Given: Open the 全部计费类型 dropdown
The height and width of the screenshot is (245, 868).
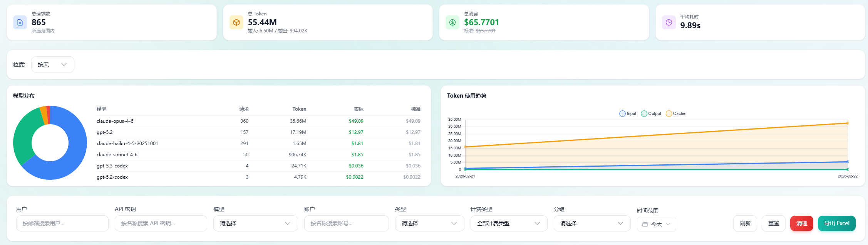Looking at the screenshot, I should click(509, 223).
